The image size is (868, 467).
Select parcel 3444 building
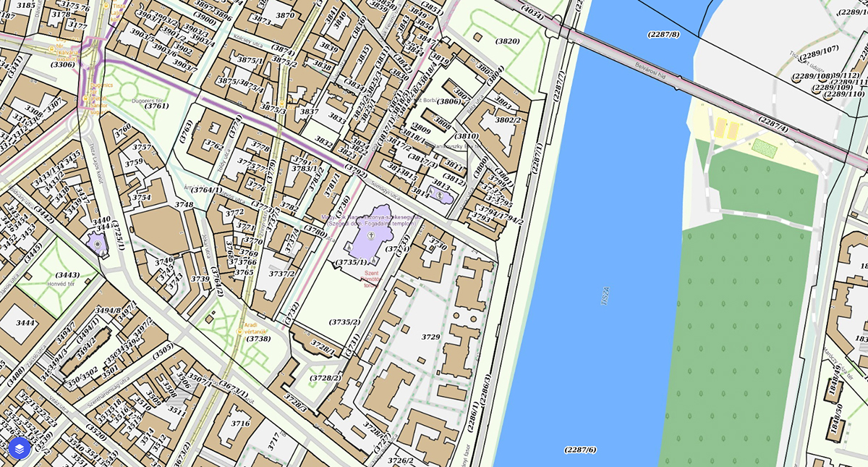[25, 322]
